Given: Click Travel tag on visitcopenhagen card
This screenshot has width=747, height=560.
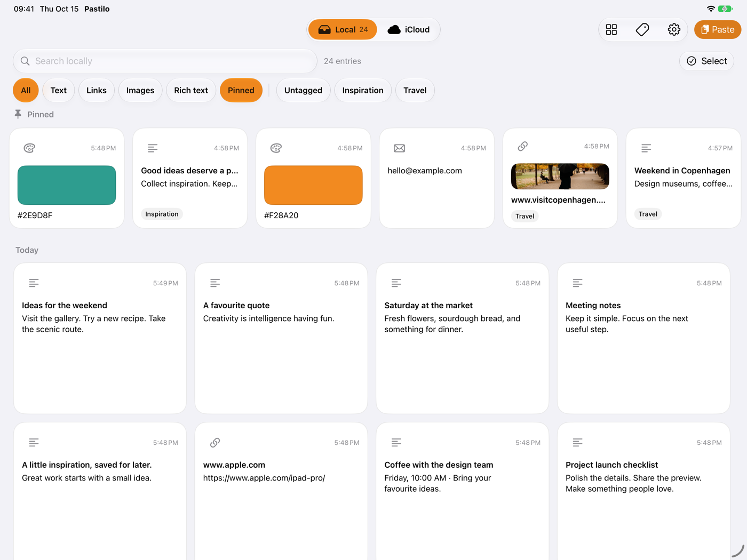Looking at the screenshot, I should (x=525, y=216).
